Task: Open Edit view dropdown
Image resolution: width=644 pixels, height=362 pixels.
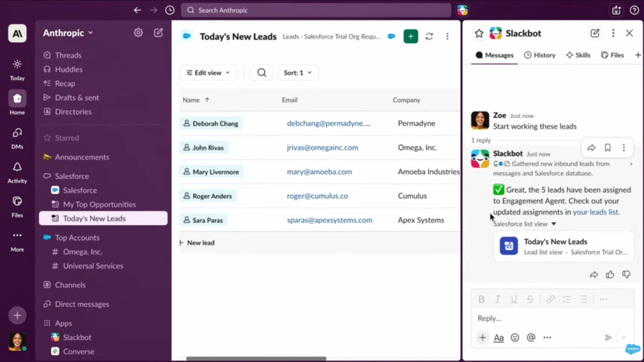Action: point(208,73)
